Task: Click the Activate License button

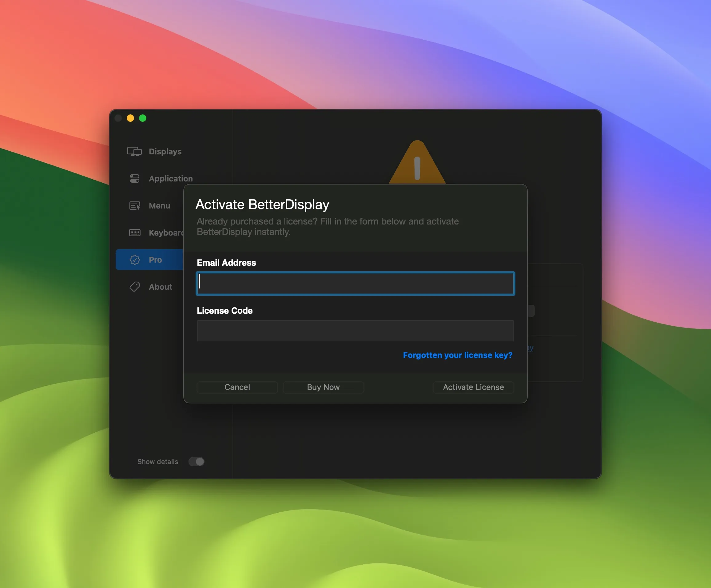Action: (473, 387)
